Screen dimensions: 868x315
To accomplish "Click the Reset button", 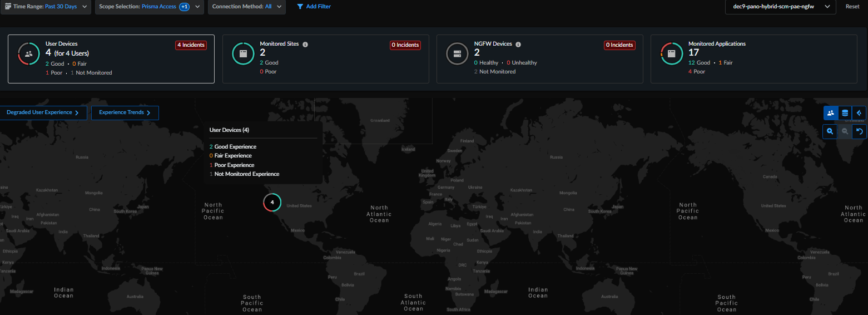I will [852, 7].
